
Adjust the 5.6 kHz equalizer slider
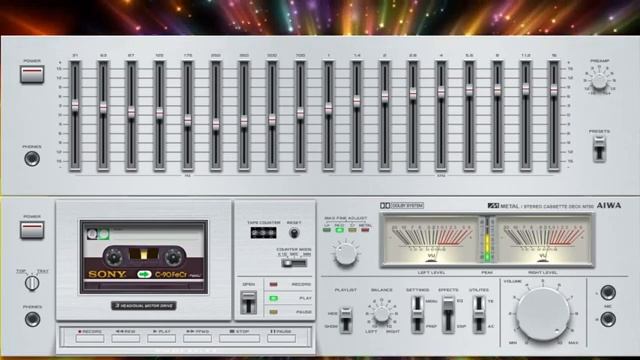469,90
